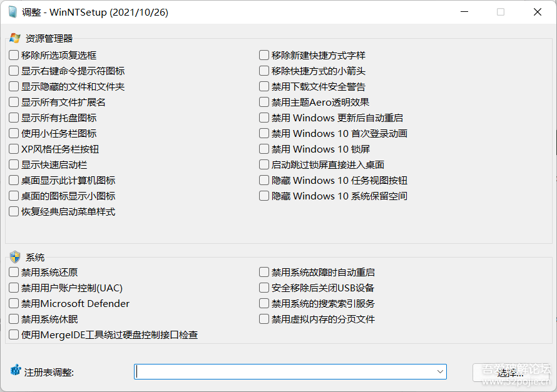Enable 隐藏 Windows 10 系统保留空间
557x392 pixels.
tap(264, 196)
